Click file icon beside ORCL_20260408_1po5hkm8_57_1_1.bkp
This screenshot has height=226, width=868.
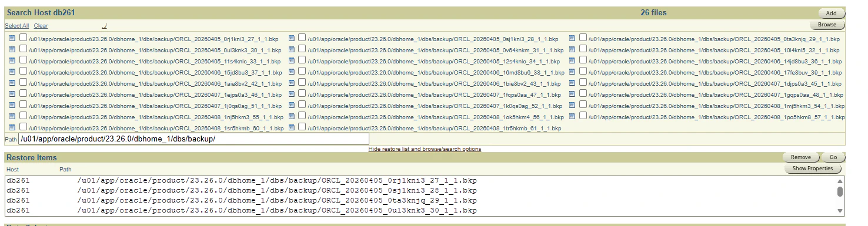click(572, 116)
